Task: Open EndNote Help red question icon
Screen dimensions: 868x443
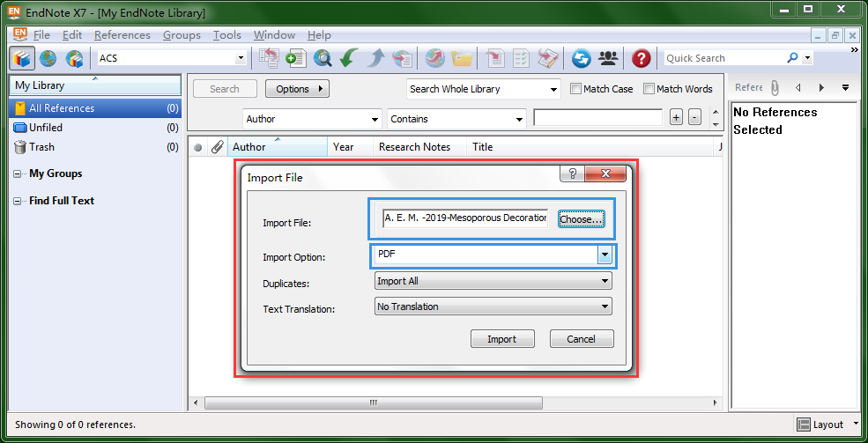Action: (641, 58)
